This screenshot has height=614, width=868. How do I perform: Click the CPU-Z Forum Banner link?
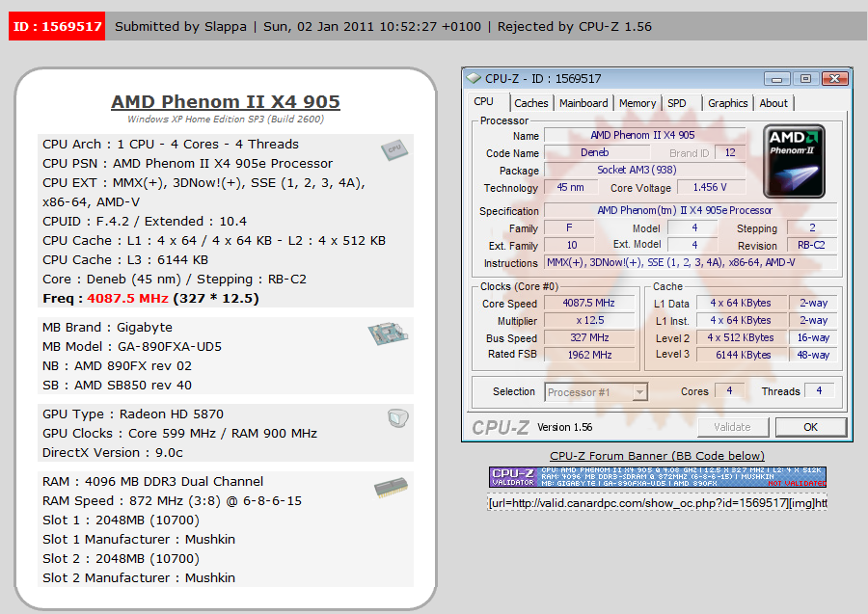tap(657, 456)
